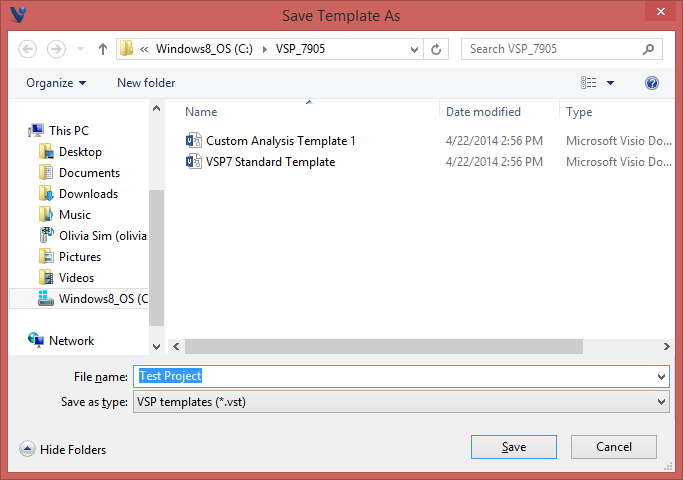Screen dimensions: 683x480
Task: Refresh the VSP_7905 folder view
Action: click(436, 48)
